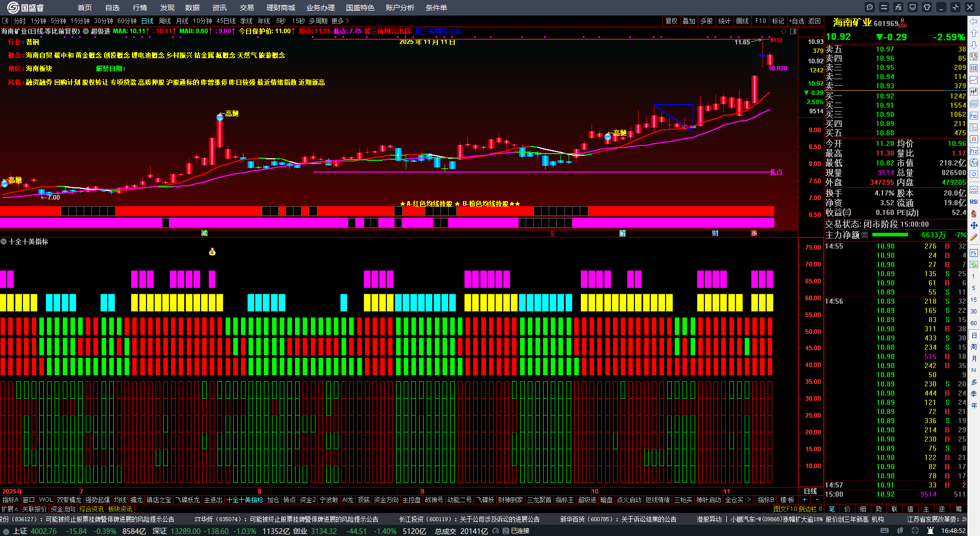Zoom out chart with minus button
This screenshot has height=536, width=980.
tap(817, 500)
